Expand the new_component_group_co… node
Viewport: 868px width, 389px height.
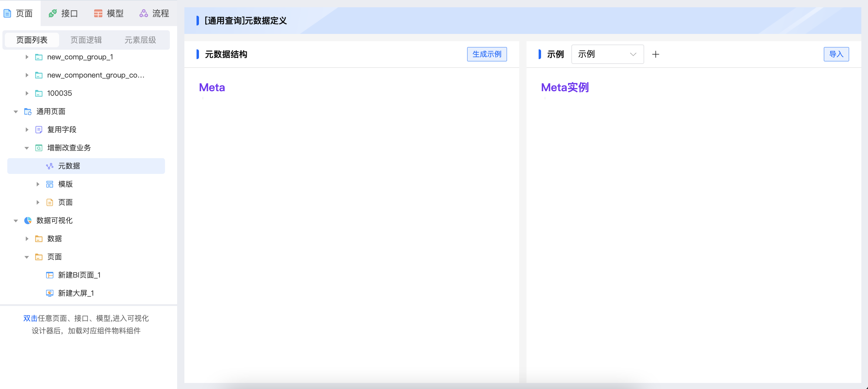(27, 75)
